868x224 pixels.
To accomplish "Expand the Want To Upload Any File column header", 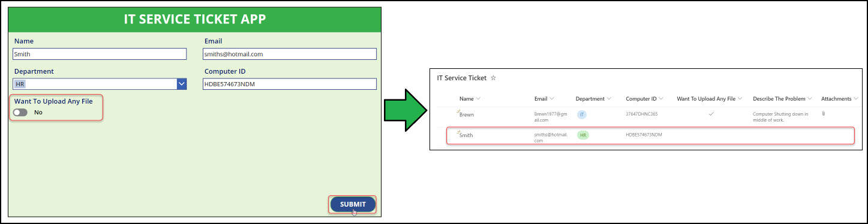I will [740, 99].
